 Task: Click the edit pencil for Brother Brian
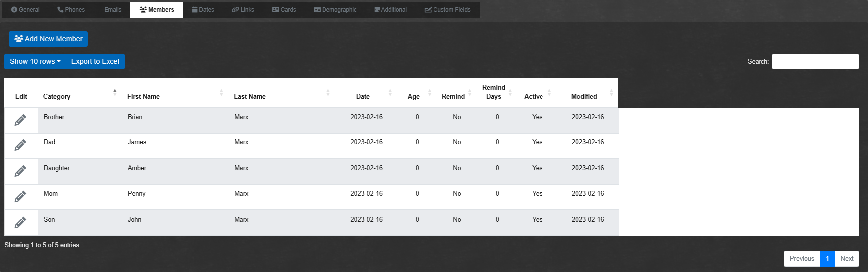pyautogui.click(x=20, y=120)
